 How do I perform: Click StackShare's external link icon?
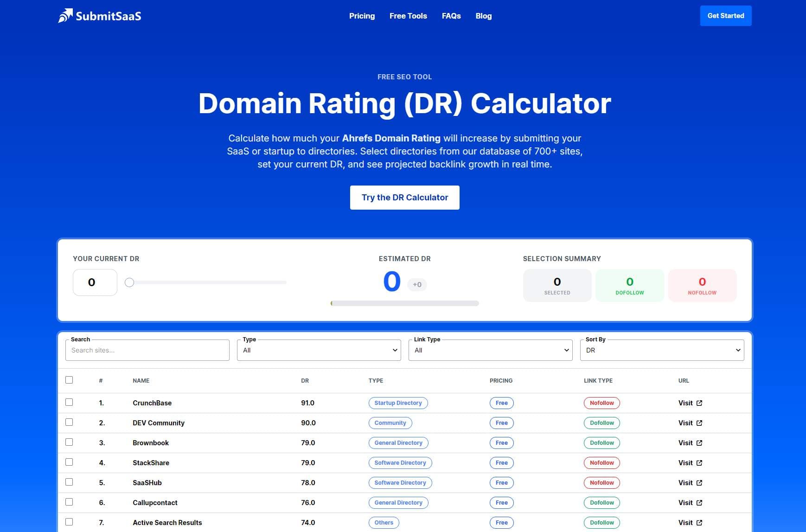(x=700, y=462)
